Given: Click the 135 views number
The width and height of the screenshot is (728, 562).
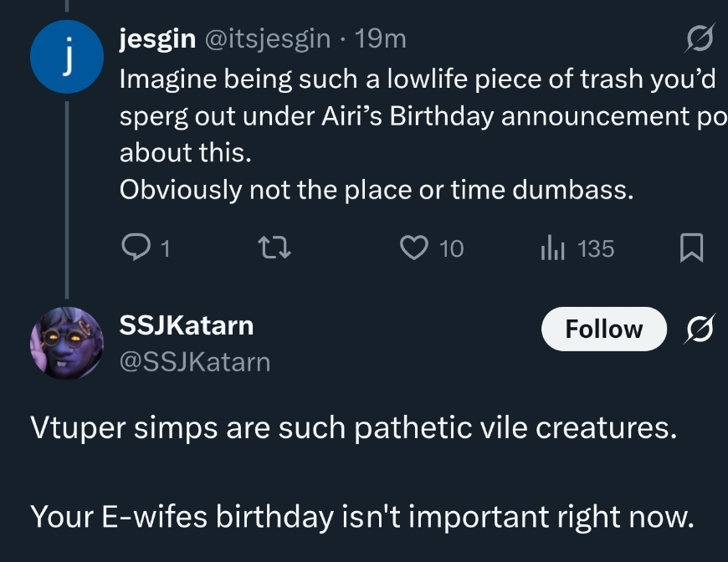Looking at the screenshot, I should click(596, 248).
